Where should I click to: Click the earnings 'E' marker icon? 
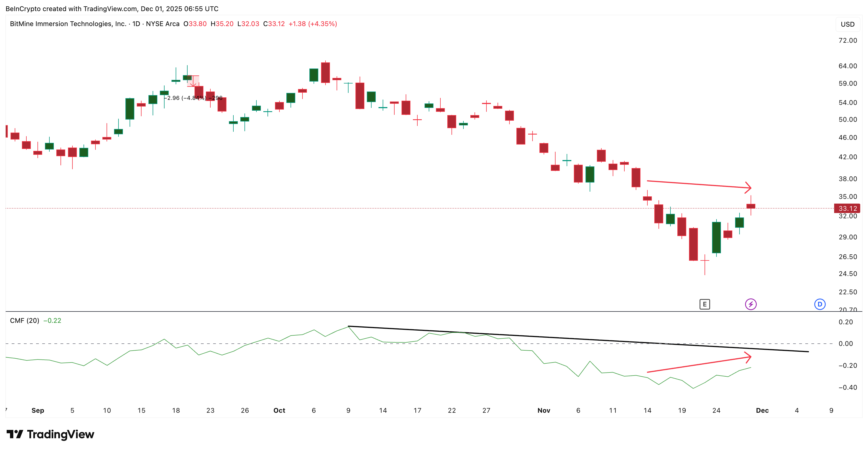pyautogui.click(x=705, y=304)
